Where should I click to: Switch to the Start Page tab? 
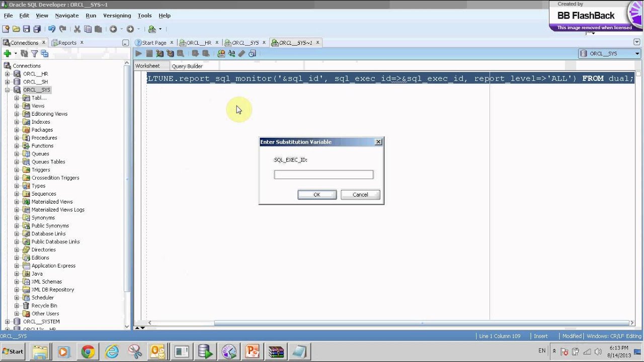pyautogui.click(x=154, y=43)
